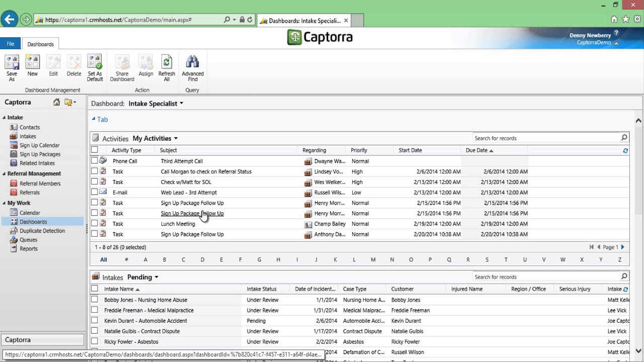
Task: Click the browser forward arrow button
Action: (26, 20)
